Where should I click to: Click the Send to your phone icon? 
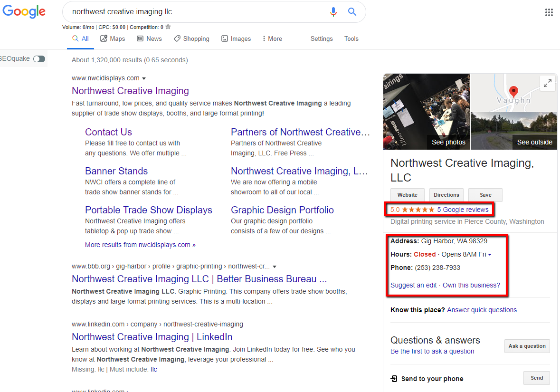[394, 379]
